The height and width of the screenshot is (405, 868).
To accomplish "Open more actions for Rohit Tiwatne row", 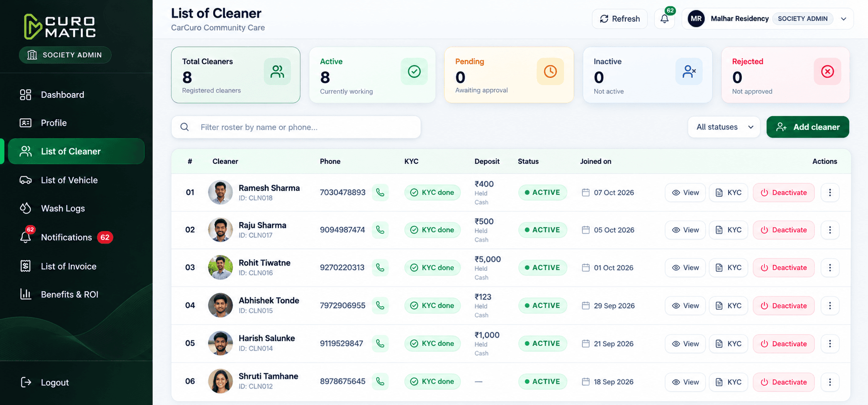I will point(830,267).
